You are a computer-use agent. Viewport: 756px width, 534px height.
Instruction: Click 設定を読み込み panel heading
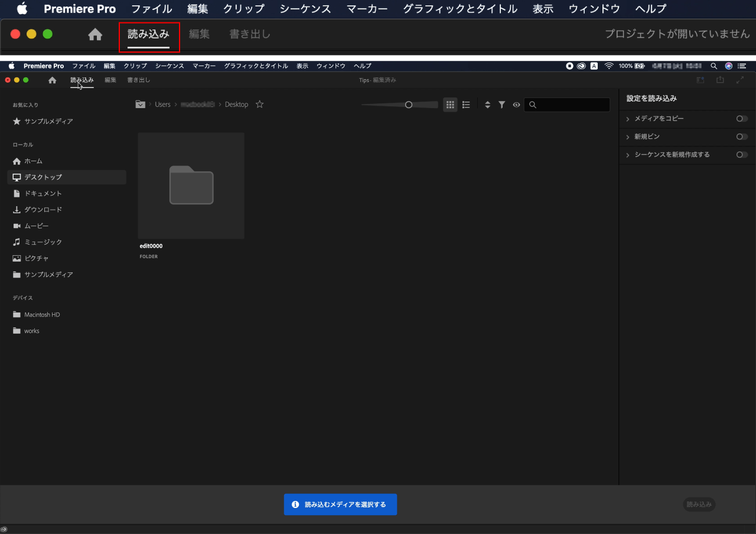tap(651, 99)
